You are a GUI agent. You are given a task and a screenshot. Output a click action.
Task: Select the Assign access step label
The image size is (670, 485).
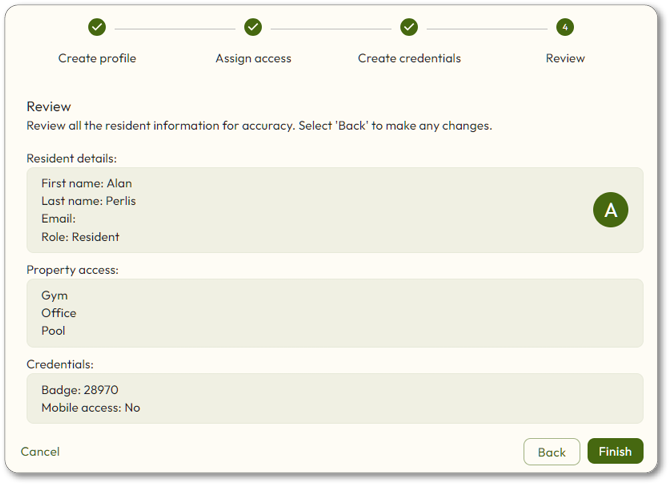pyautogui.click(x=253, y=59)
